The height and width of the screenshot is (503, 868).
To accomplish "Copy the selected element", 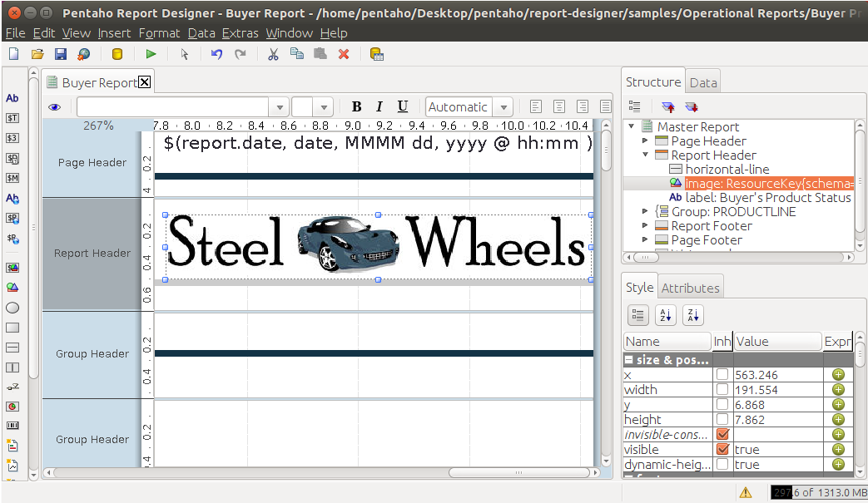I will [297, 54].
